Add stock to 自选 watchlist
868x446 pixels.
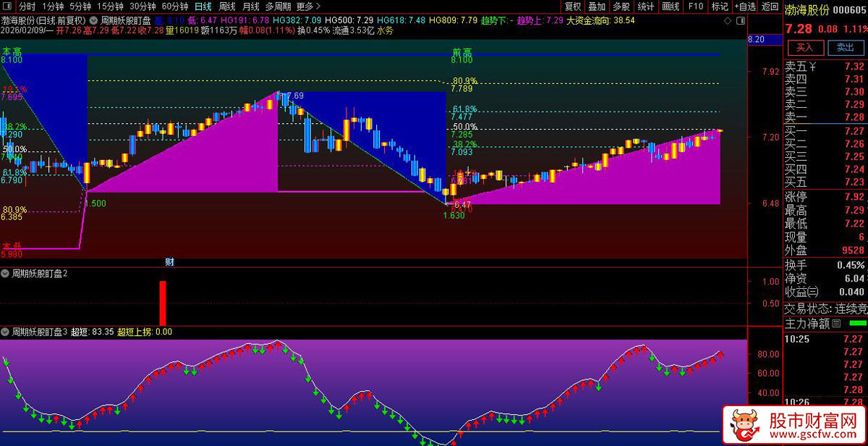tap(744, 7)
